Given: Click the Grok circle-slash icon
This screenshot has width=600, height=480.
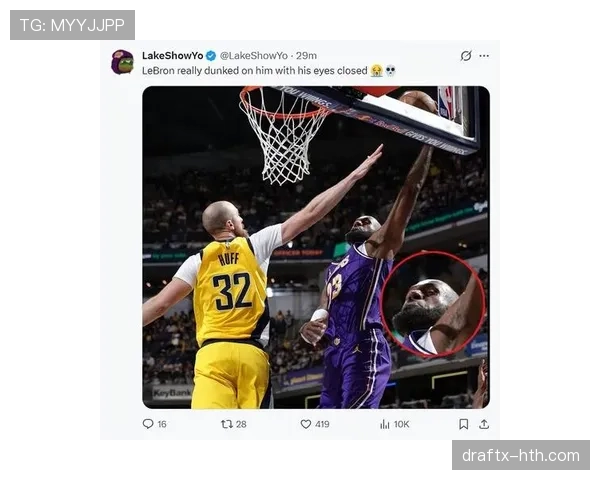Looking at the screenshot, I should pos(466,56).
